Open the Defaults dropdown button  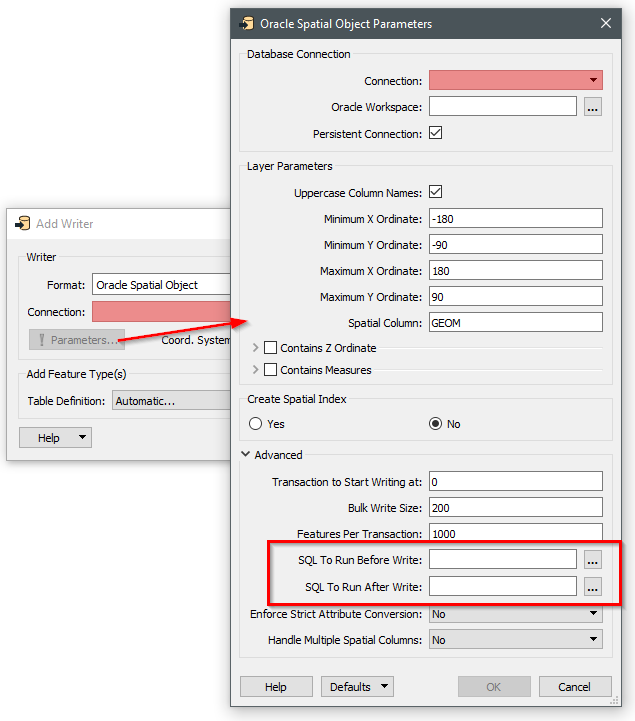tap(357, 687)
